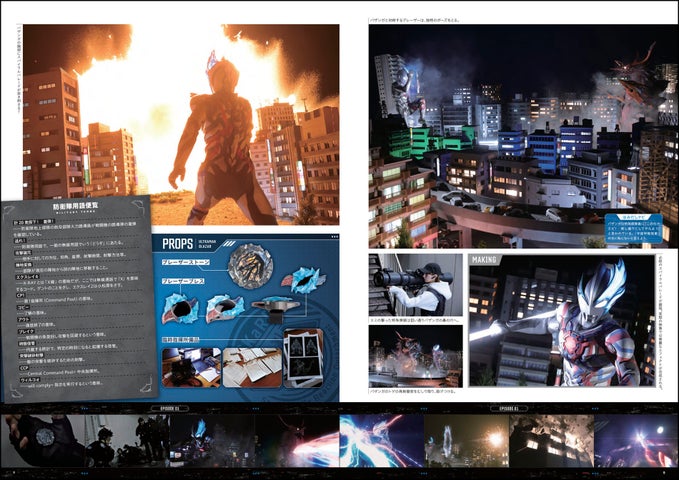
Task: Click the コピー glossary term
Action: tap(23, 307)
